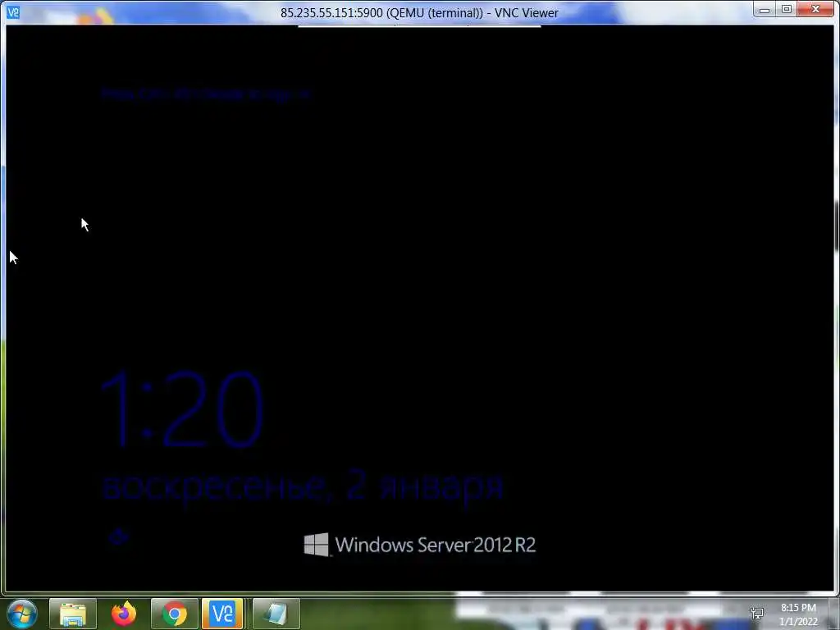Click the Ctrl+Alt+Delete sign-in prompt text
The height and width of the screenshot is (630, 840).
click(206, 94)
